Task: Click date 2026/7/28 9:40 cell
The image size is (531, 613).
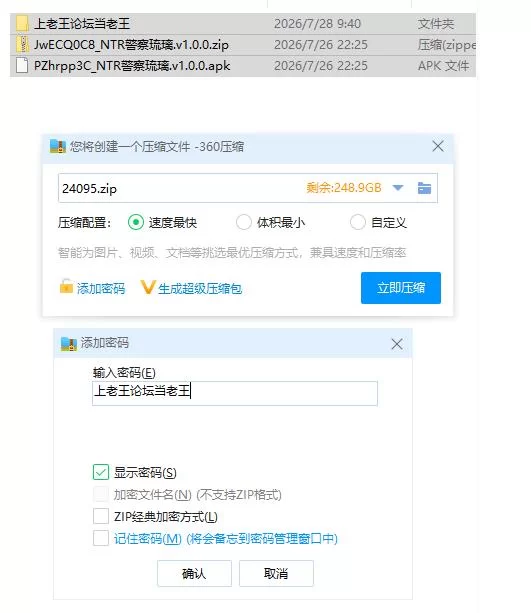Action: pos(318,23)
